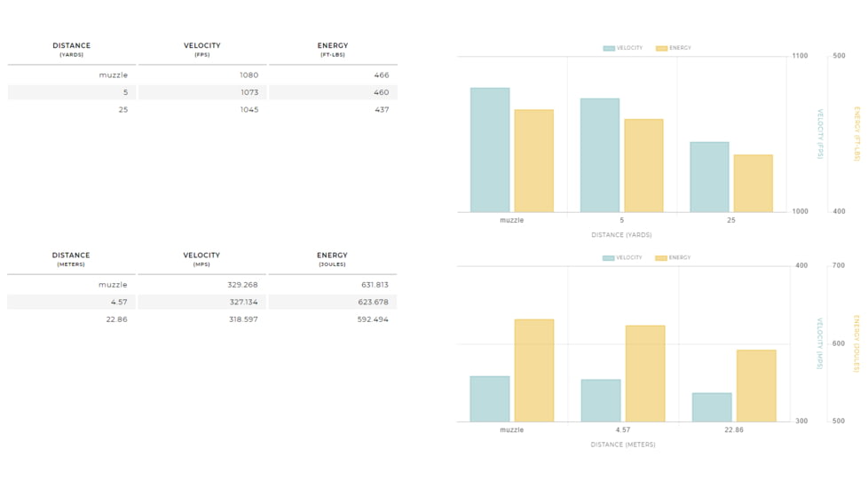Click the VELOCITY (FPS) column header

point(202,50)
